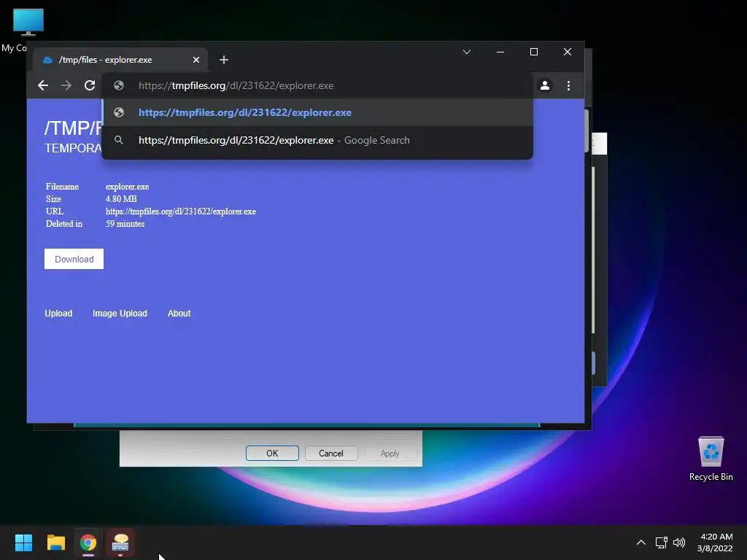This screenshot has height=560, width=747.
Task: Click the 59 minutes deletion time
Action: [x=125, y=224]
